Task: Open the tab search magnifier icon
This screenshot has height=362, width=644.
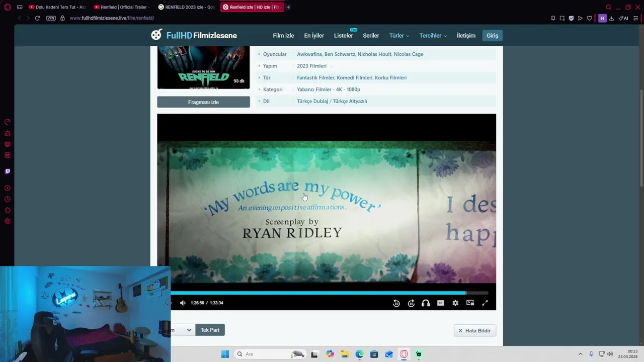Action: click(608, 7)
